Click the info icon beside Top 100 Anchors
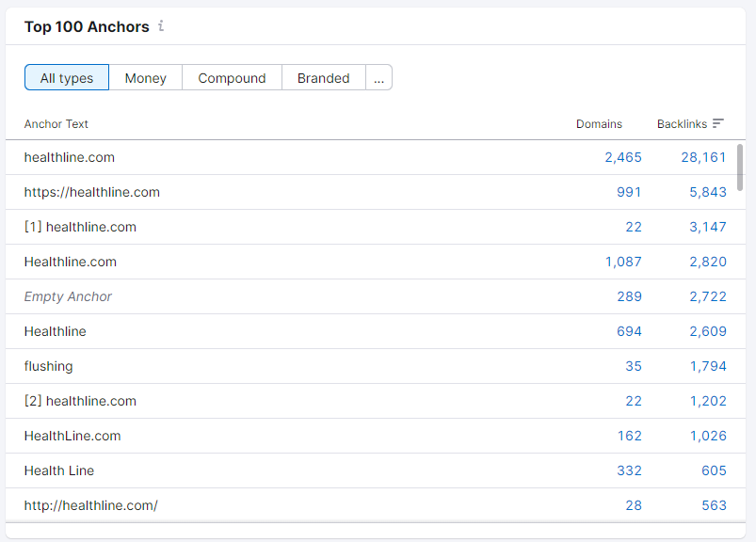Screen dimensions: 756x542 coord(161,26)
